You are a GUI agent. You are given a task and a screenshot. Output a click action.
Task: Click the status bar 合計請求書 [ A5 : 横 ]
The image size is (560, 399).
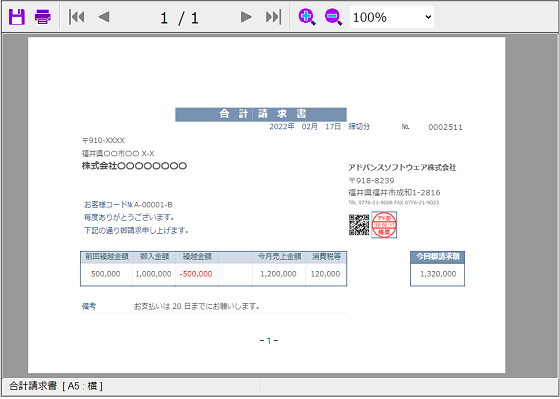tap(56, 386)
